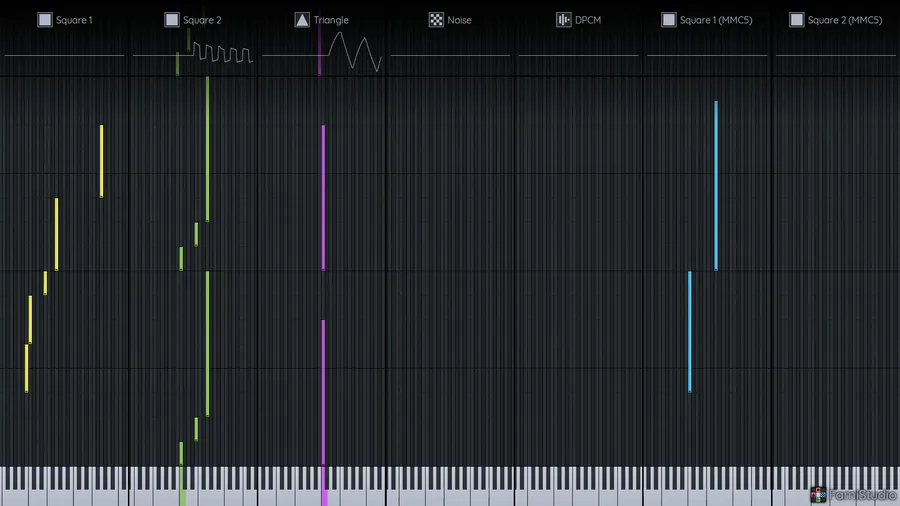Click the DPCM channel waveform icon
This screenshot has height=506, width=900.
[564, 20]
